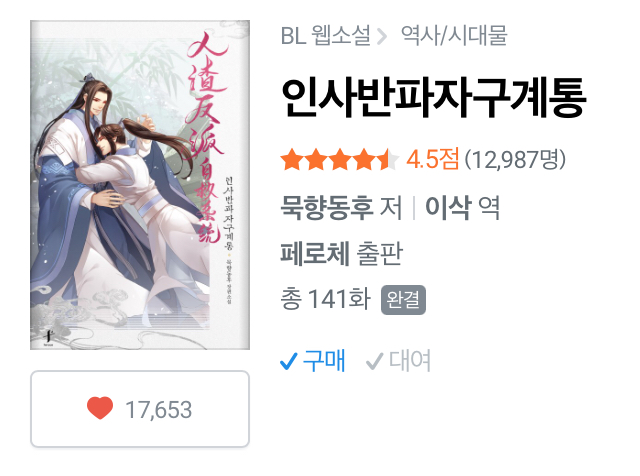Open author 묵향동후 page
The height and width of the screenshot is (476, 640).
(327, 208)
